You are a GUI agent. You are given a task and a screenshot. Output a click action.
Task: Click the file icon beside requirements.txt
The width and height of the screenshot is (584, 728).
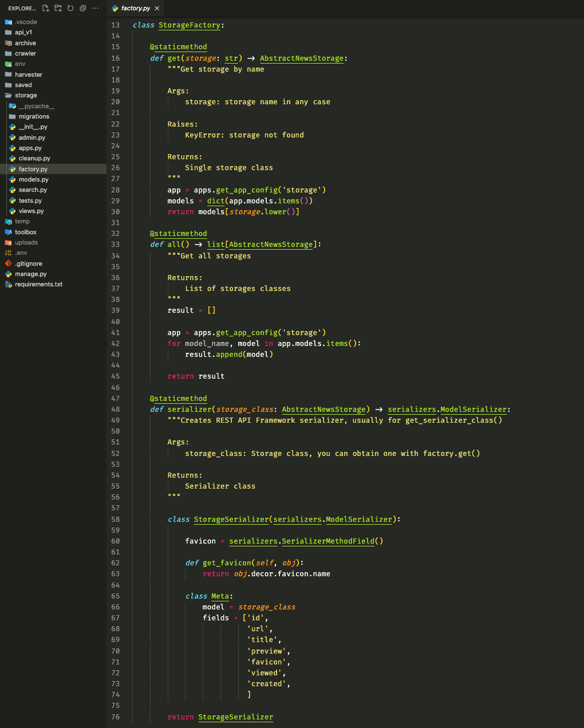click(8, 285)
